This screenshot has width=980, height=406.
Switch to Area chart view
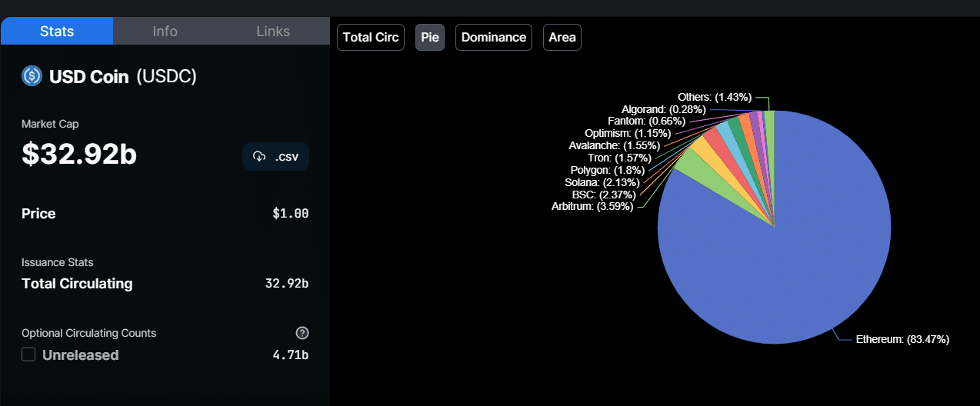point(562,37)
